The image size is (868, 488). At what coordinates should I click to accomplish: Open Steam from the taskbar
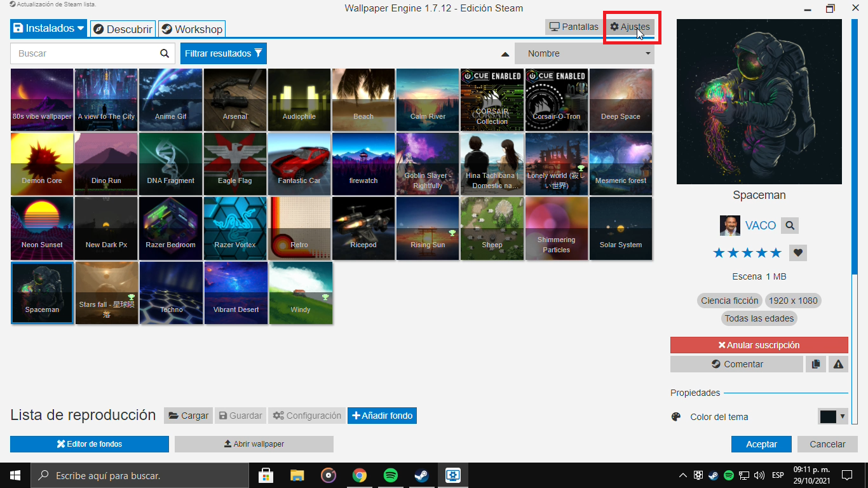point(422,475)
